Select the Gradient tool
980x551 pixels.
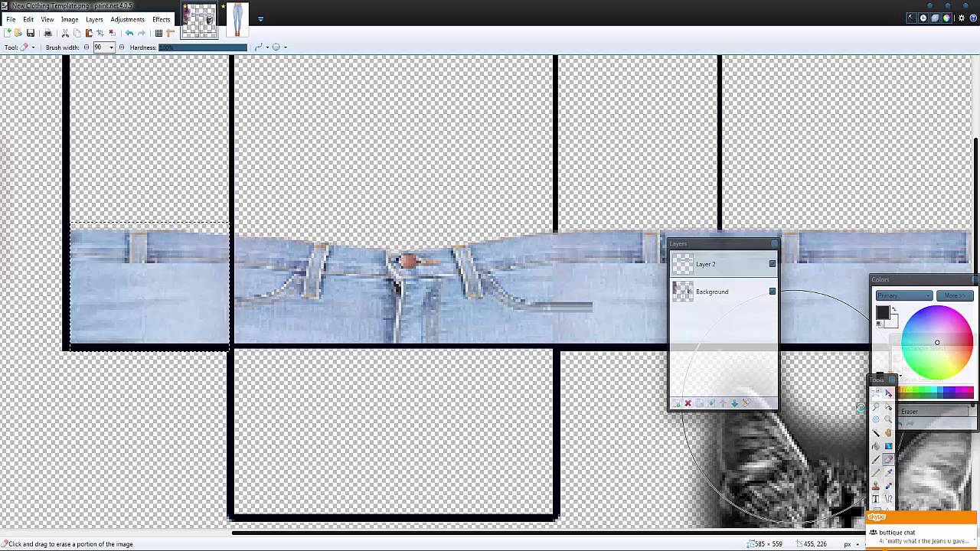click(888, 445)
